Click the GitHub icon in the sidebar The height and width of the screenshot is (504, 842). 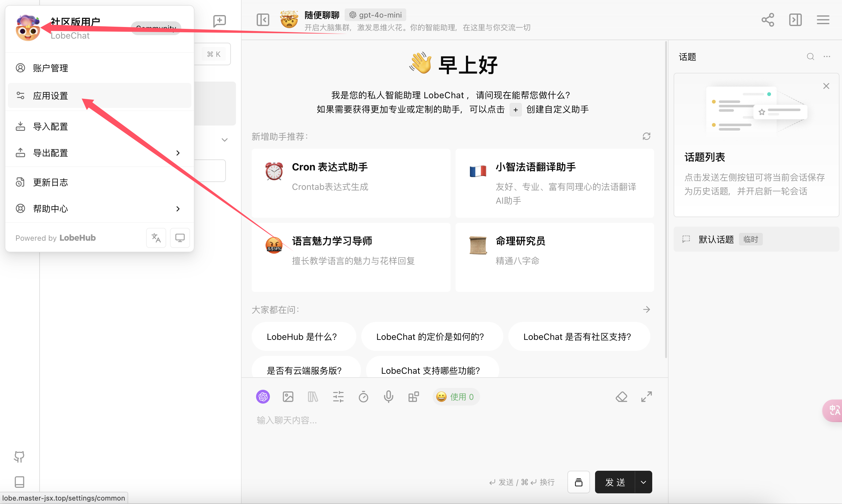click(19, 457)
